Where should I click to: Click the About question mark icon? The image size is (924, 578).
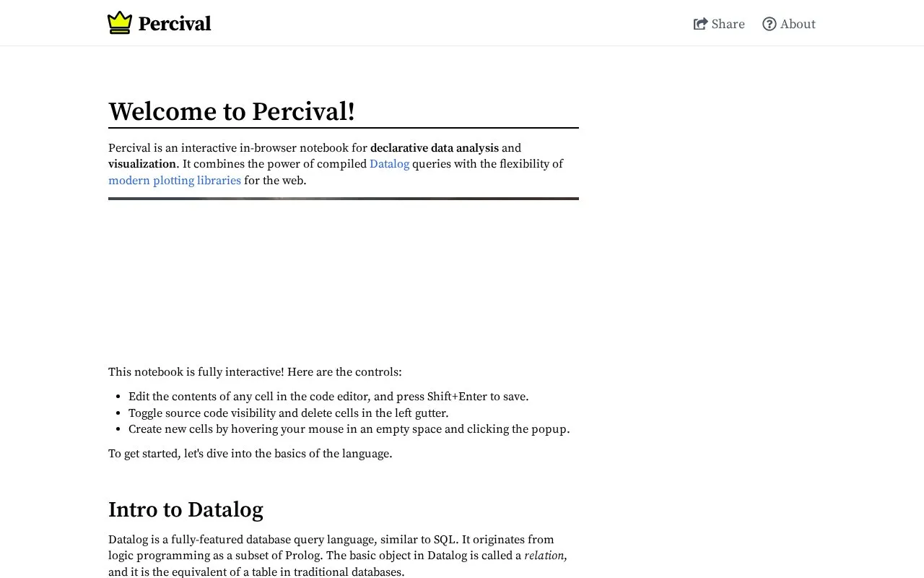click(x=770, y=24)
